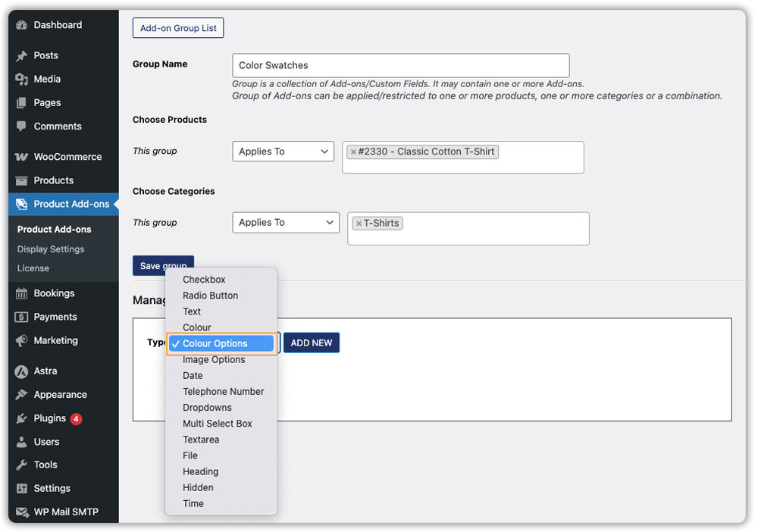Select Image Options from the type list

coord(214,360)
